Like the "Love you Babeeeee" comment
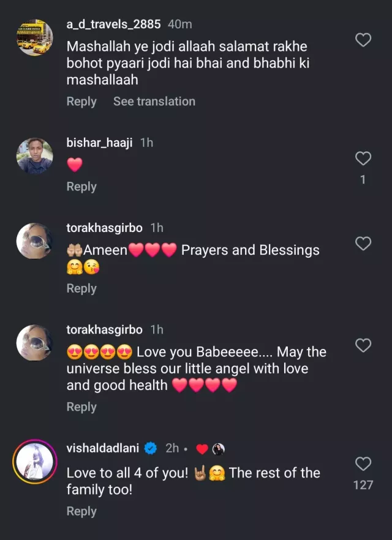392x540 pixels. (364, 345)
